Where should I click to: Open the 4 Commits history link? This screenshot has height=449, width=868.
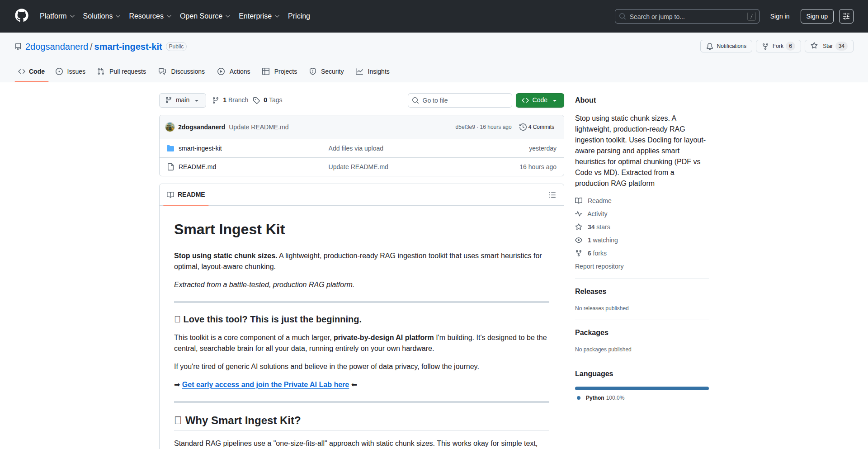click(x=537, y=127)
